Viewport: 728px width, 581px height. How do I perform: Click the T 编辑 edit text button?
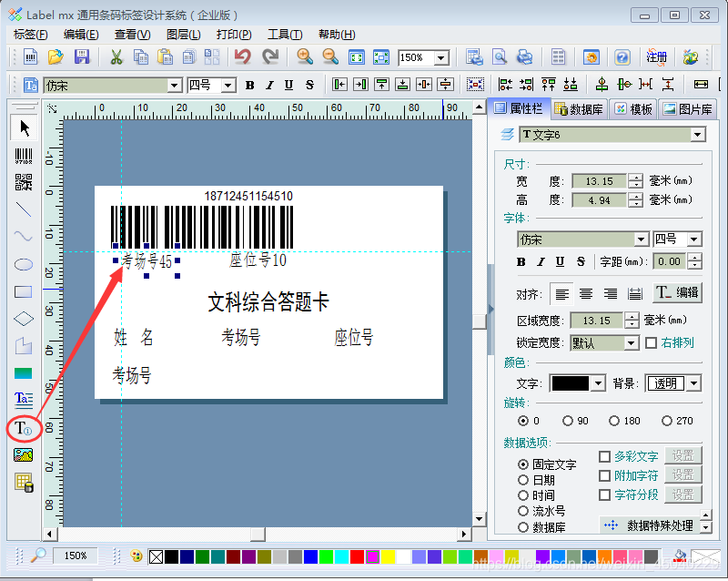tap(677, 293)
